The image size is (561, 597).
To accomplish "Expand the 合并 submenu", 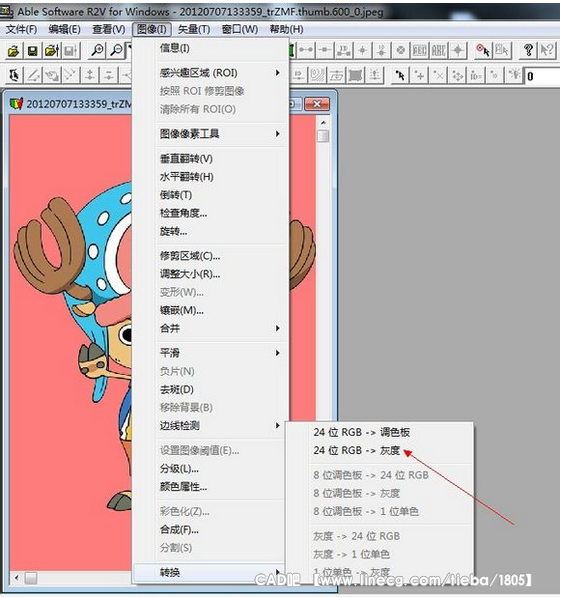I will [x=220, y=328].
